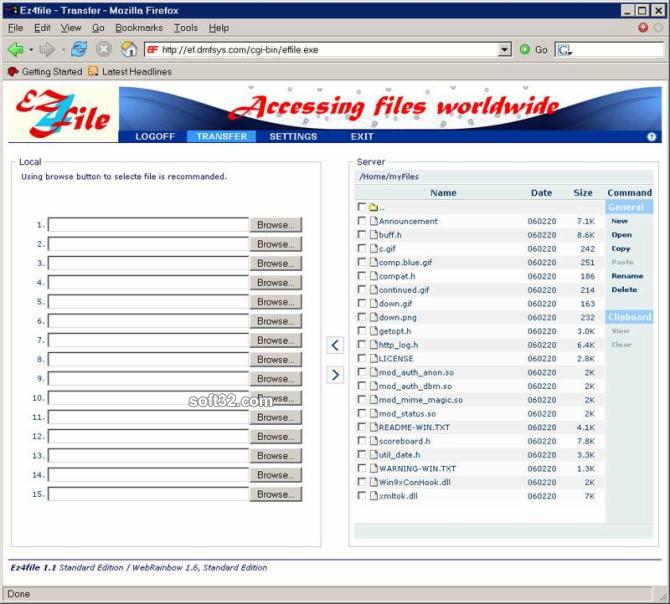The image size is (670, 604).
Task: Click the parent folder icon in server list
Action: (x=373, y=207)
